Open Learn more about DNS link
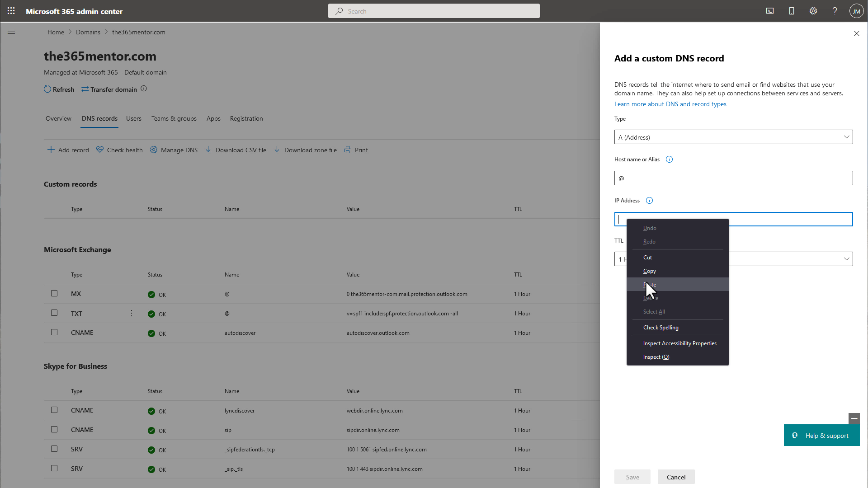 pyautogui.click(x=670, y=104)
